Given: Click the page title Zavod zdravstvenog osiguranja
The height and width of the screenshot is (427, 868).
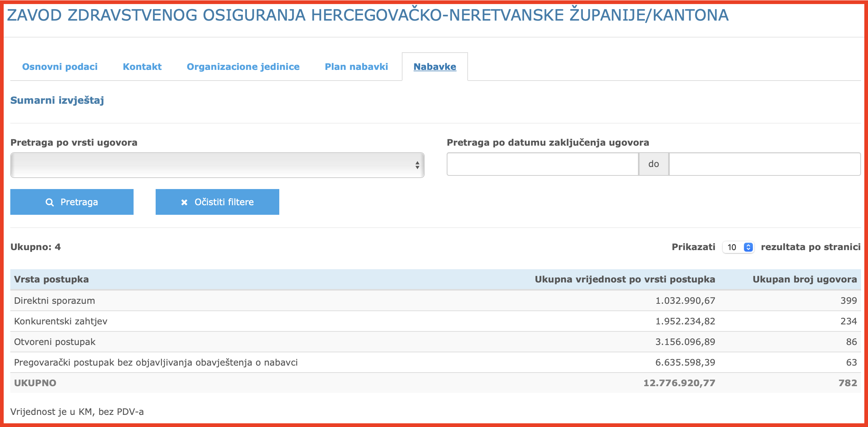Looking at the screenshot, I should pos(368,15).
